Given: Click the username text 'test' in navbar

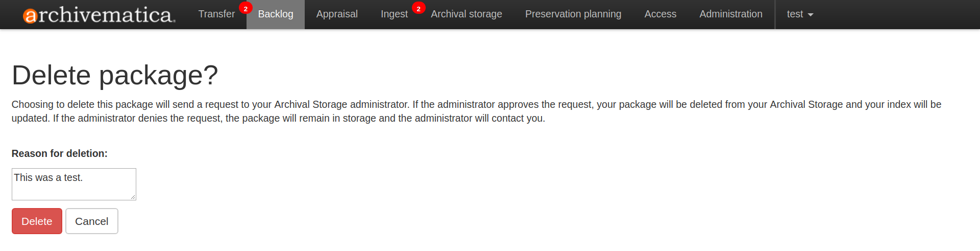Looking at the screenshot, I should click(x=795, y=14).
